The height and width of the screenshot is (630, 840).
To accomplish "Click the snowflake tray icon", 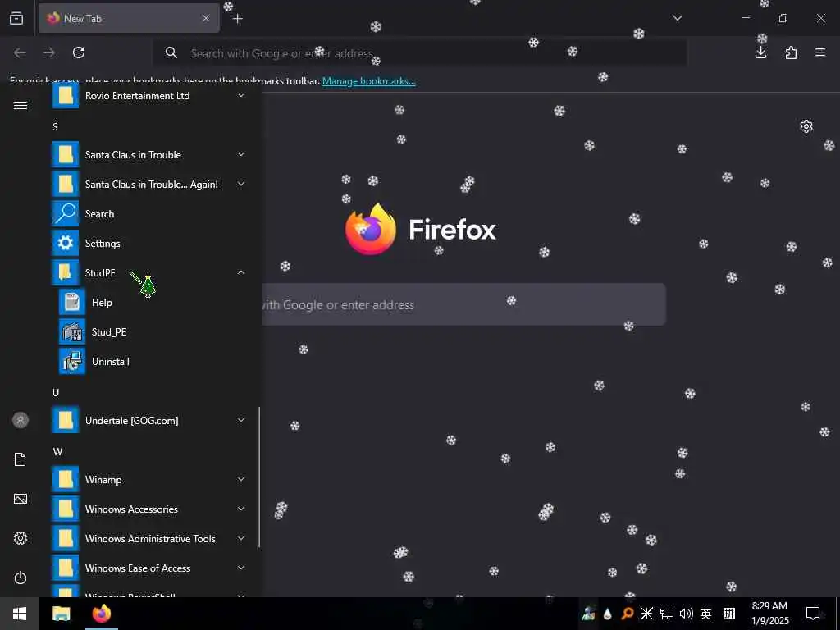I will [646, 614].
